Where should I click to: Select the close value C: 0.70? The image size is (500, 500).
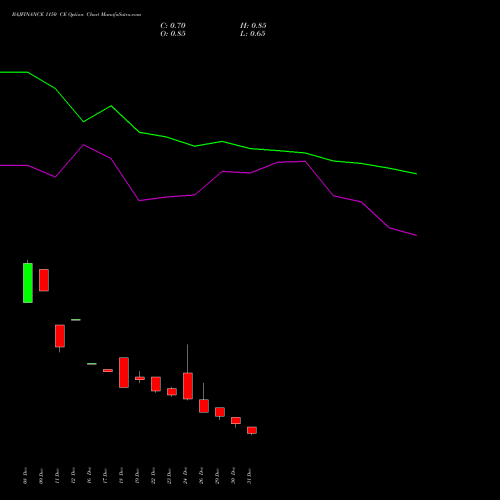click(173, 26)
